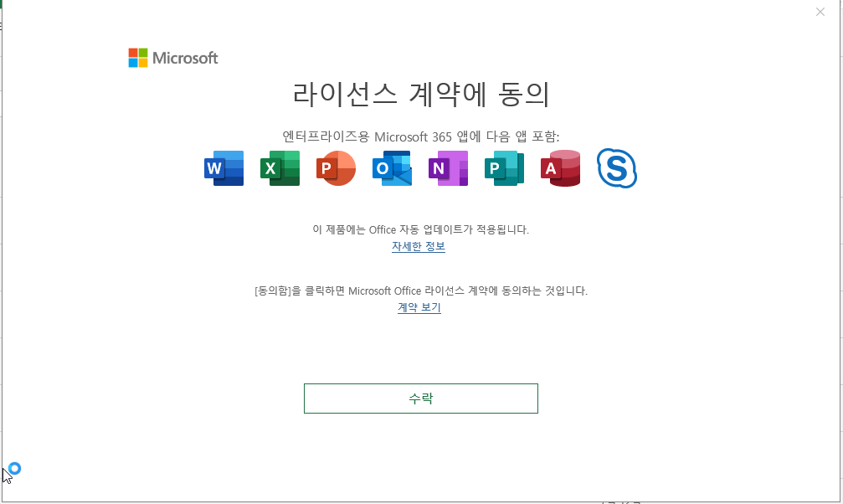Viewport: 843px width, 504px height.
Task: Click the Word app icon
Action: pos(224,168)
